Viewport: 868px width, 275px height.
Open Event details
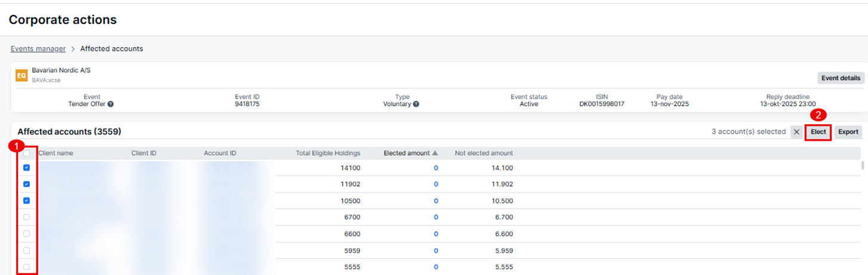coord(841,78)
